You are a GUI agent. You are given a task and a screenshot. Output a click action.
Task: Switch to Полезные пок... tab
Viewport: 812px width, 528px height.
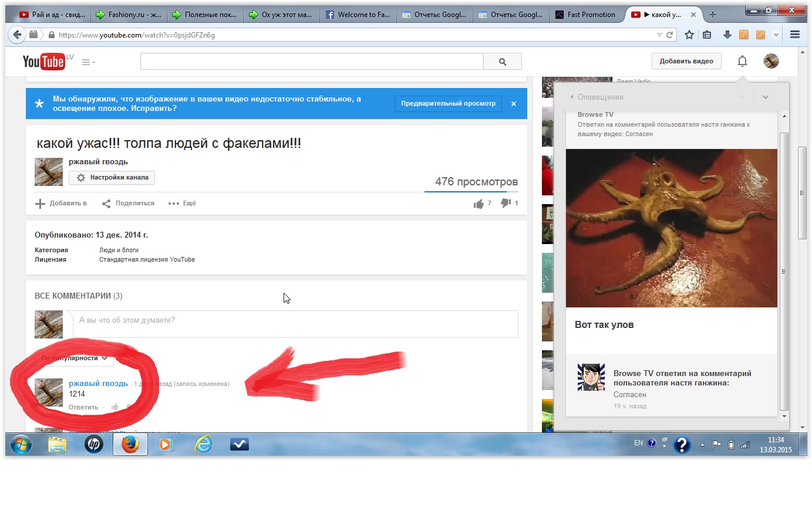tap(204, 15)
